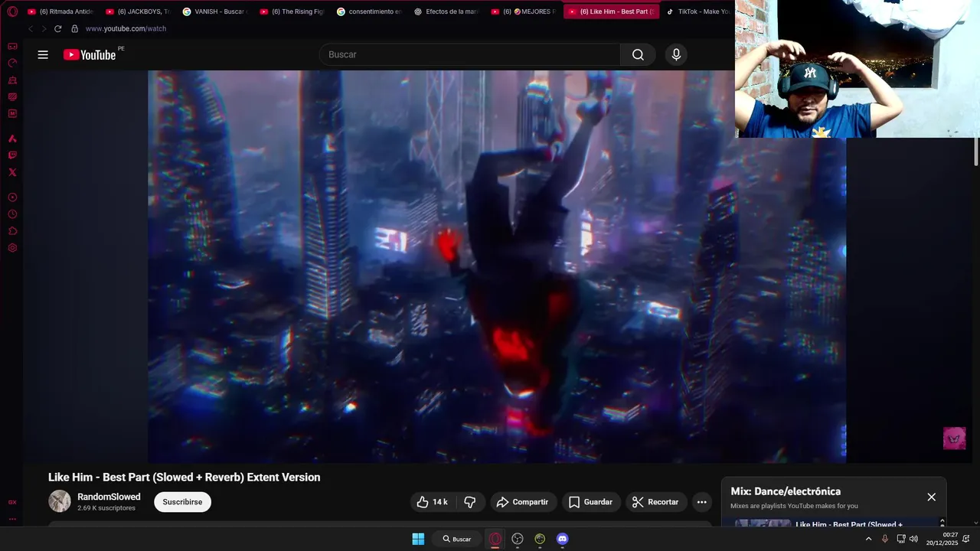Image resolution: width=980 pixels, height=551 pixels.
Task: Open X (Twitter) panel in sidebar
Action: (12, 172)
